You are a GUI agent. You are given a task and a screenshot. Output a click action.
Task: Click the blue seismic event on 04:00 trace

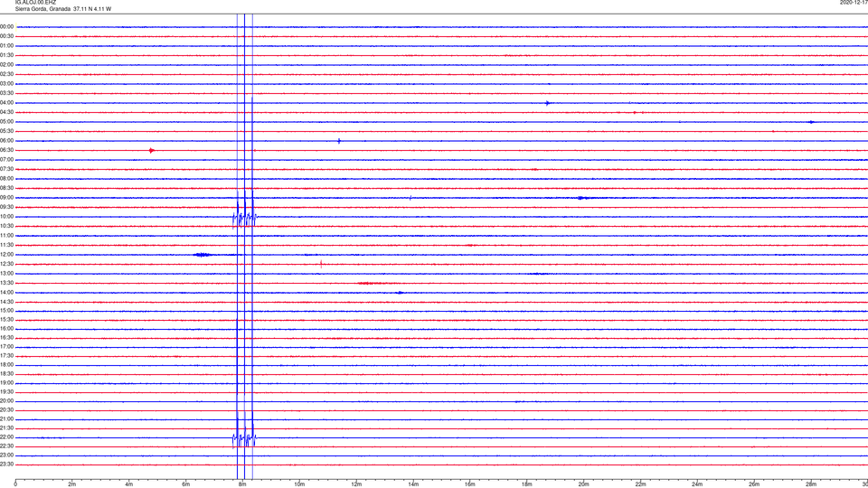pos(548,103)
